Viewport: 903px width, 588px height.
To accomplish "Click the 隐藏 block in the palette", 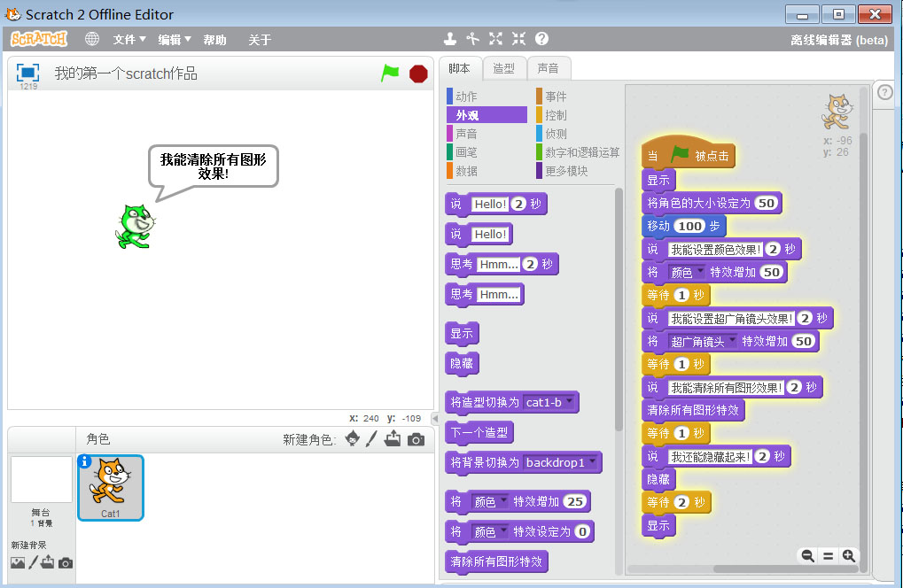I will point(462,364).
